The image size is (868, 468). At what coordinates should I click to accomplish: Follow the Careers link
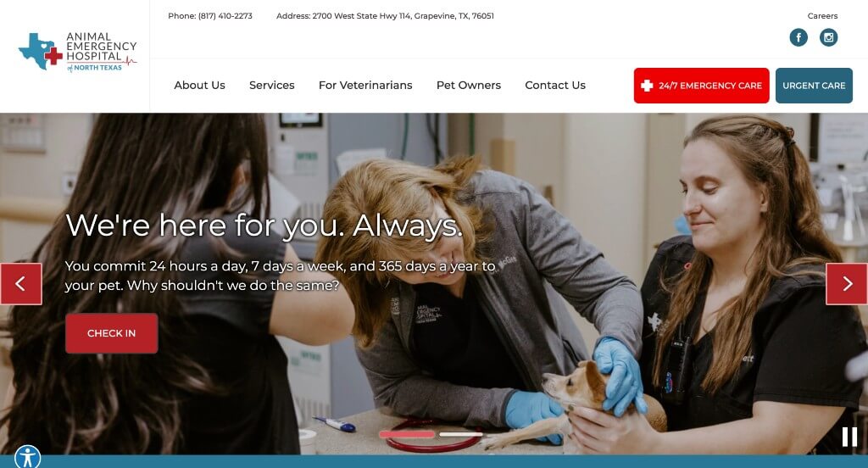tap(822, 16)
